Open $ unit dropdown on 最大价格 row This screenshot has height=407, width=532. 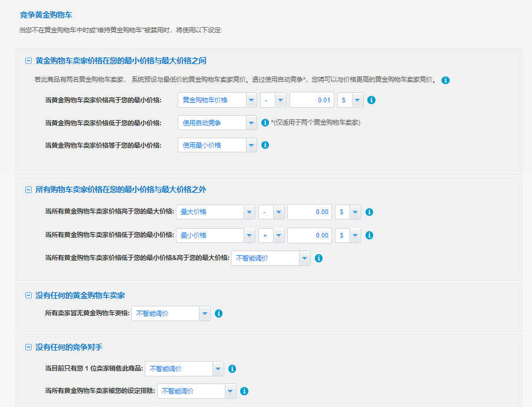[x=348, y=212]
